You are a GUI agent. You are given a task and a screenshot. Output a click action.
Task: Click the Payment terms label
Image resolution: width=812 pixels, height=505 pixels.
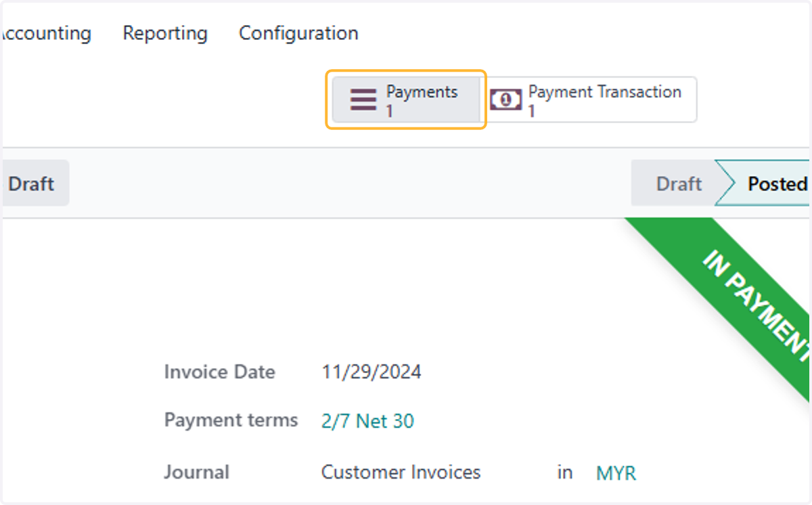pyautogui.click(x=231, y=420)
